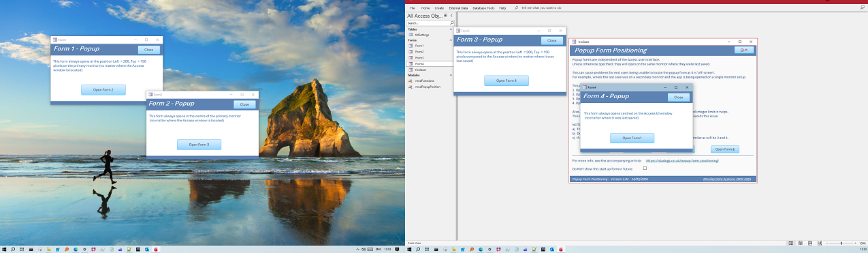Open Windows search on left monitor taskbar
The width and height of the screenshot is (868, 253).
(12, 250)
